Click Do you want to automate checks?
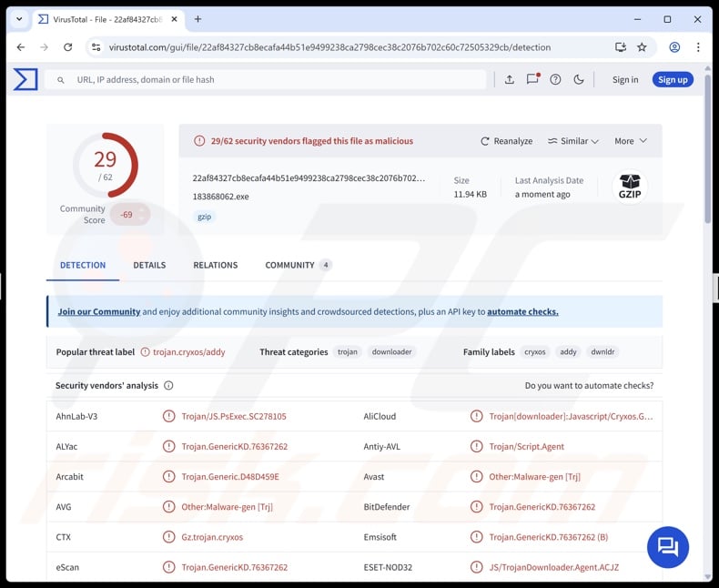Screen dimensions: 719x588 tap(589, 385)
